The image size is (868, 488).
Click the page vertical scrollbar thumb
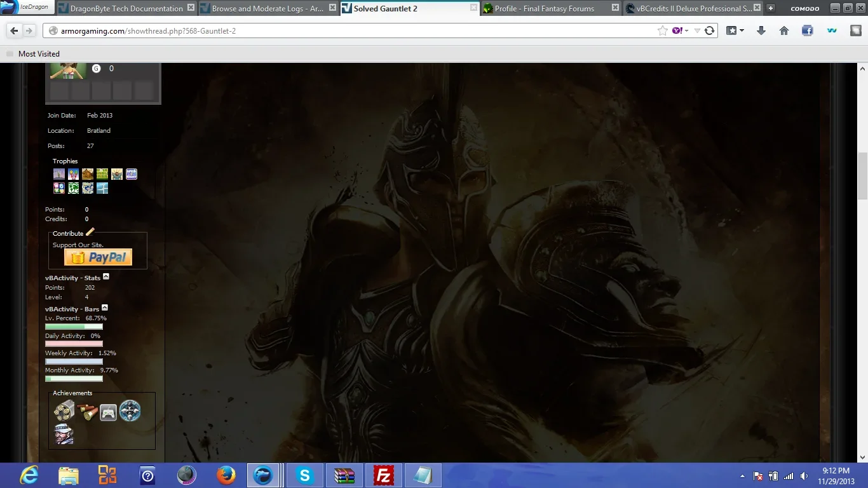862,177
